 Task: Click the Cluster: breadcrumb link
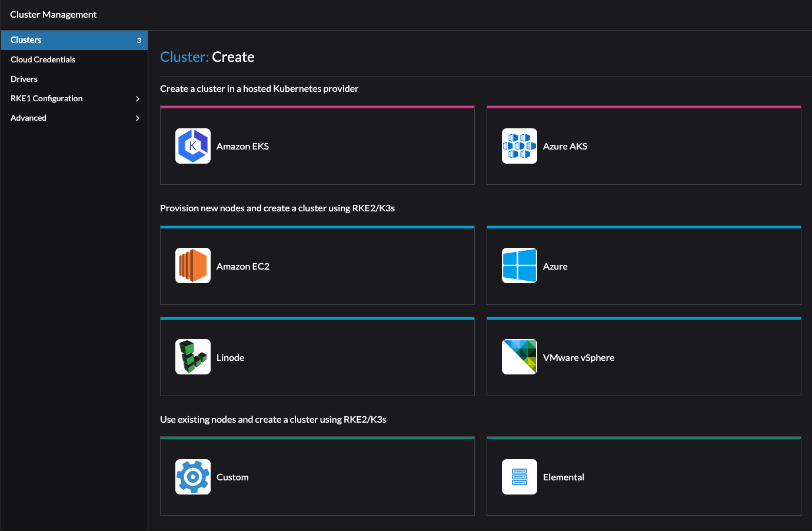[184, 57]
